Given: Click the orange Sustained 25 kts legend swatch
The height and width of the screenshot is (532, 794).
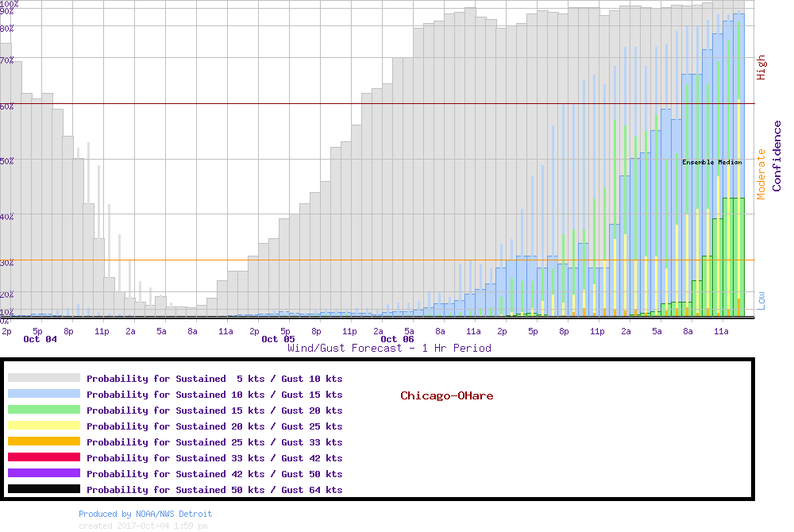Looking at the screenshot, I should click(x=44, y=441).
